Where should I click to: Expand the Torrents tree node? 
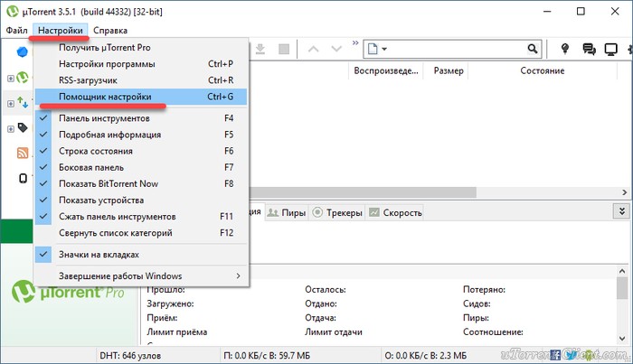click(11, 79)
